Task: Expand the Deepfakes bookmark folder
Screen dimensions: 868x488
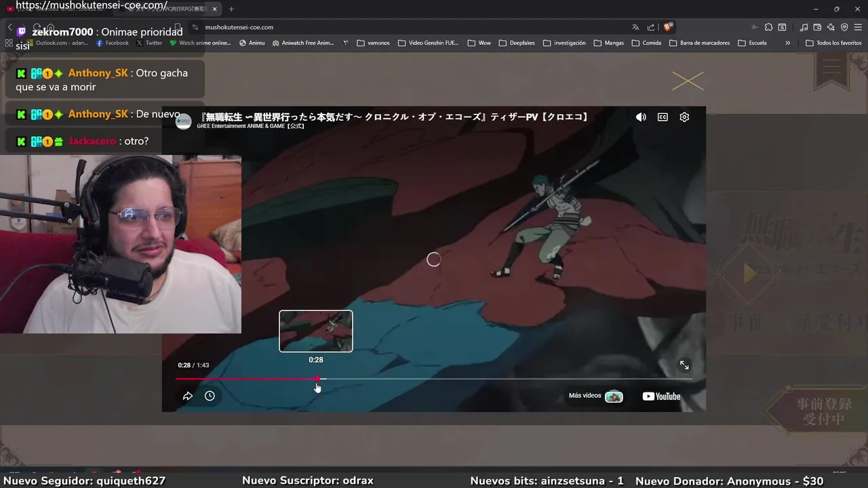Action: click(517, 43)
